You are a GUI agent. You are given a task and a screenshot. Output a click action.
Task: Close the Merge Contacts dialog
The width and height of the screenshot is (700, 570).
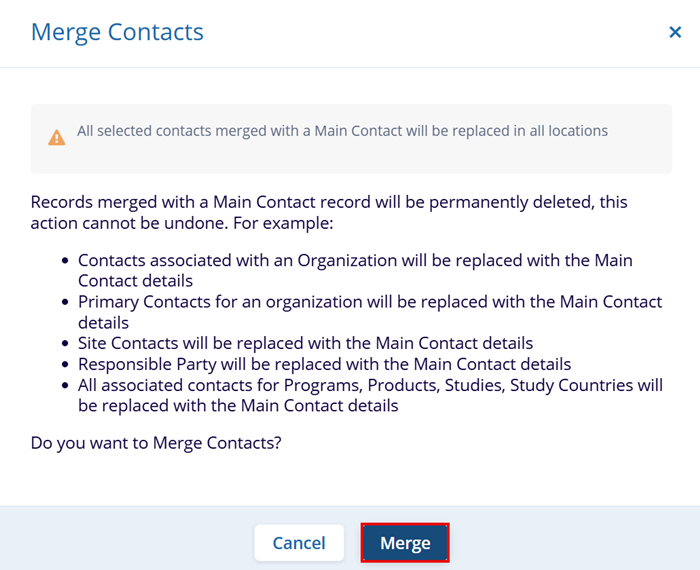675,32
